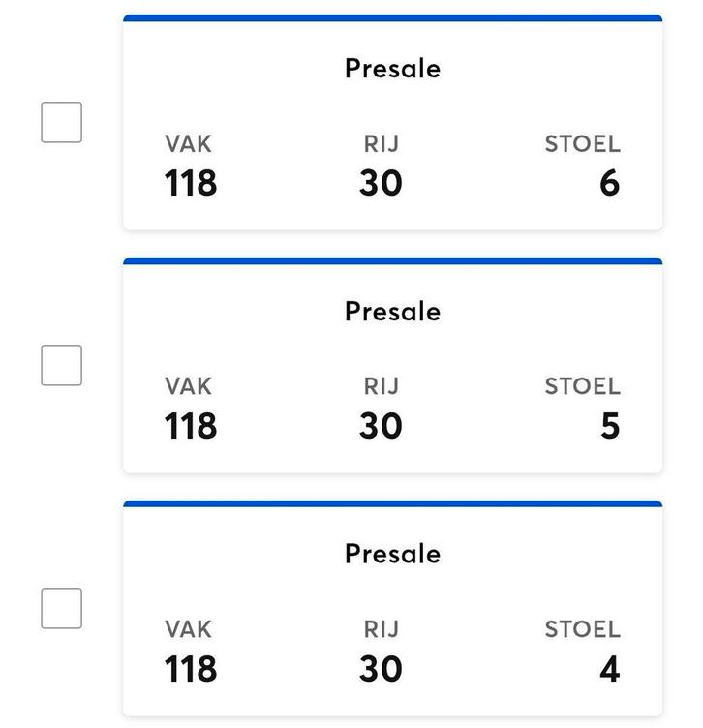Select the Stoel number 5 value

(609, 426)
